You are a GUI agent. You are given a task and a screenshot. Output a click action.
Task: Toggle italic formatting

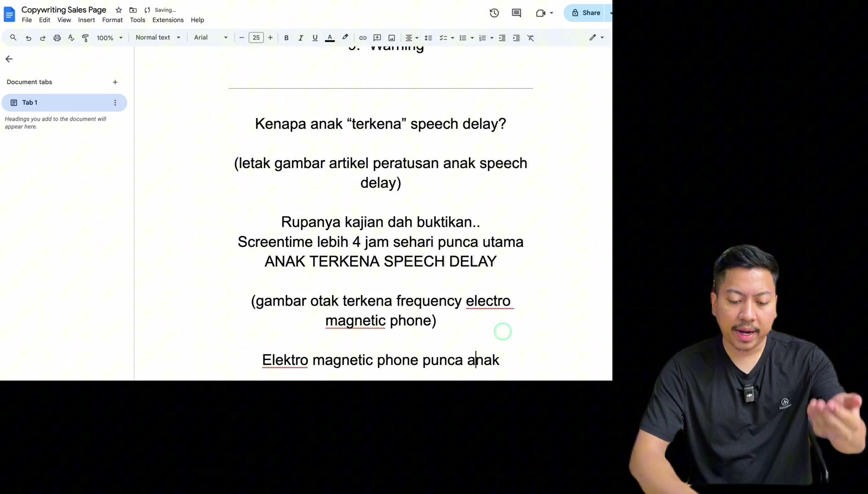(x=300, y=38)
